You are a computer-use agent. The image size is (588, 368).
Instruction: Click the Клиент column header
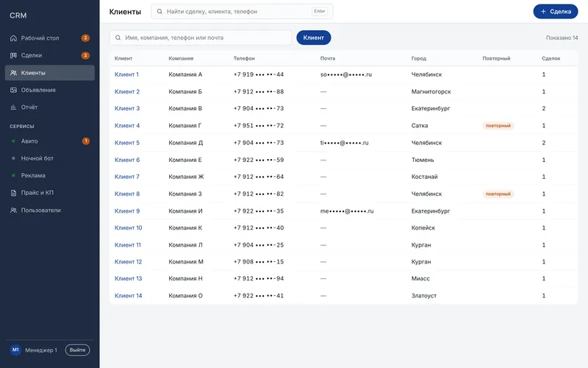point(123,58)
